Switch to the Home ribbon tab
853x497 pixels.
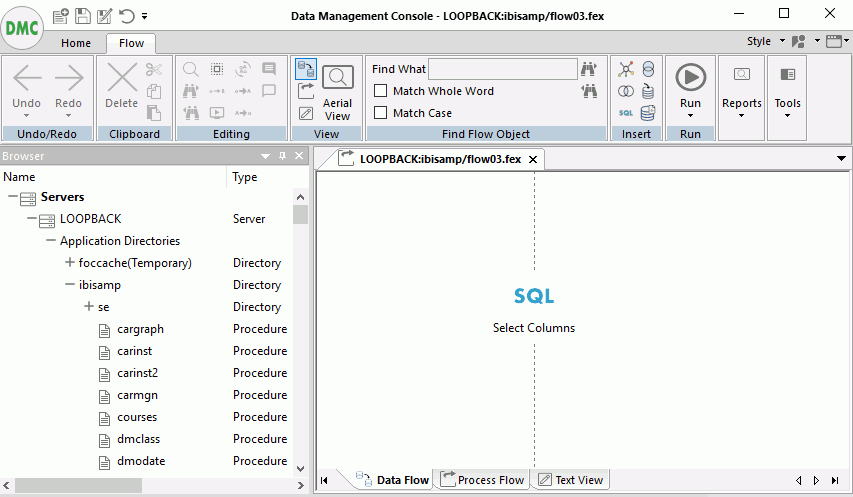click(76, 43)
